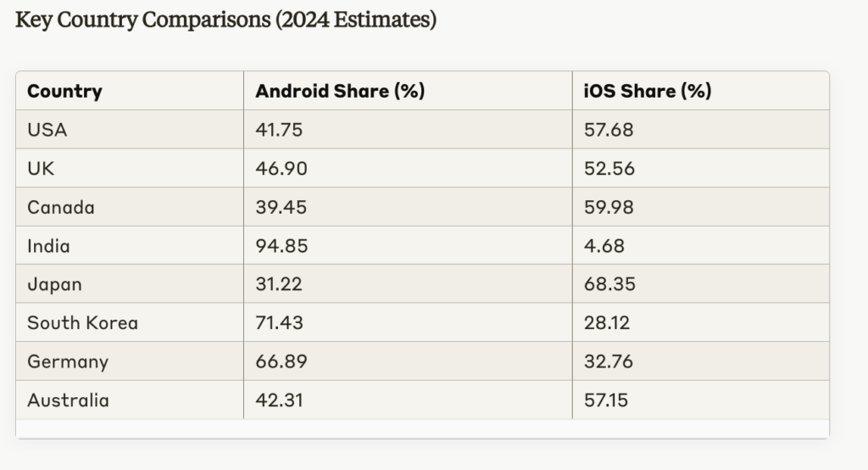This screenshot has width=868, height=470.
Task: Click Germany's iOS share 32.76
Action: pos(609,362)
